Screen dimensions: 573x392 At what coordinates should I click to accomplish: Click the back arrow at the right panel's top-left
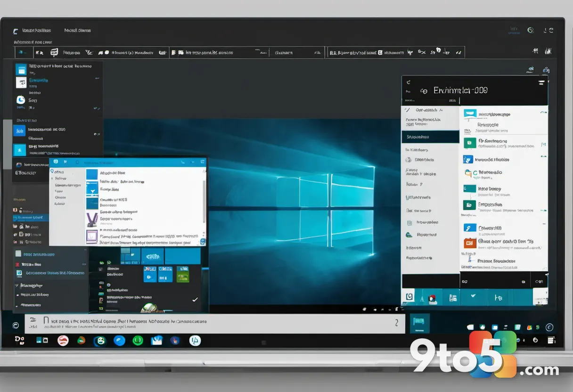click(x=408, y=82)
